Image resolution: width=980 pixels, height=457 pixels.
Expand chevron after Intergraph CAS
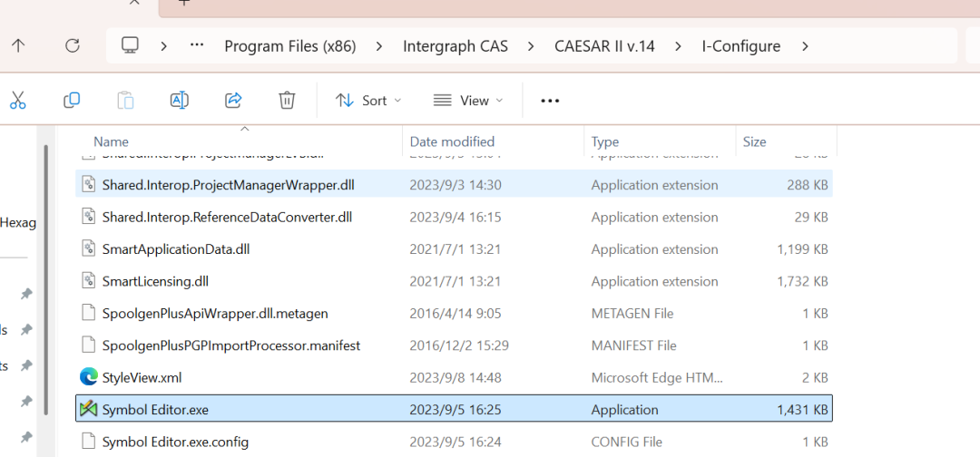531,45
